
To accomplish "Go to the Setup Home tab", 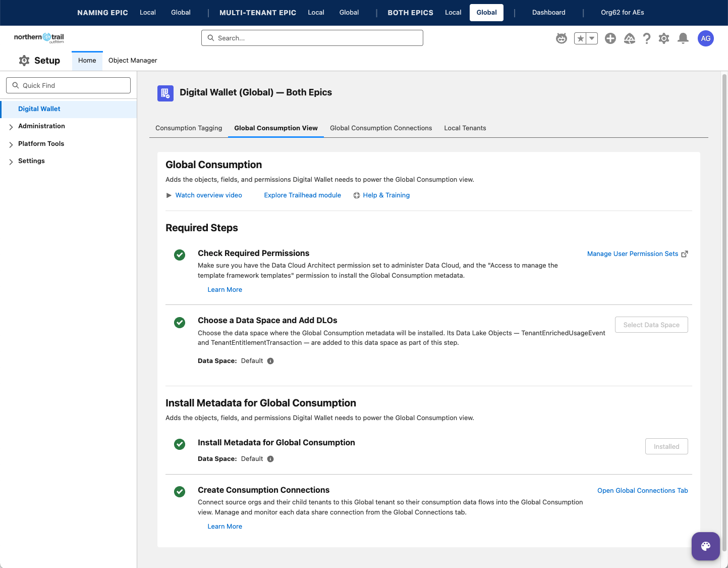I will [87, 61].
